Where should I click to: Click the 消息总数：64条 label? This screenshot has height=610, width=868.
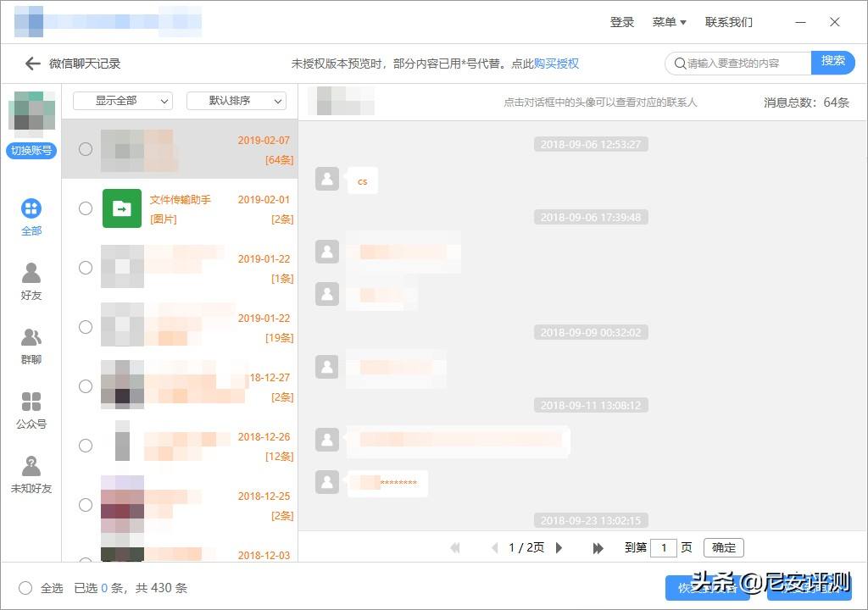(x=806, y=103)
